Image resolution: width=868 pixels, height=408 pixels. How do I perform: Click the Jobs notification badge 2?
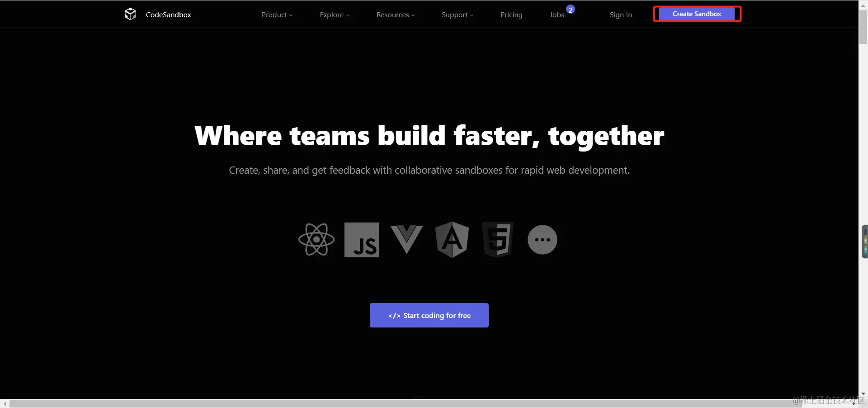571,9
